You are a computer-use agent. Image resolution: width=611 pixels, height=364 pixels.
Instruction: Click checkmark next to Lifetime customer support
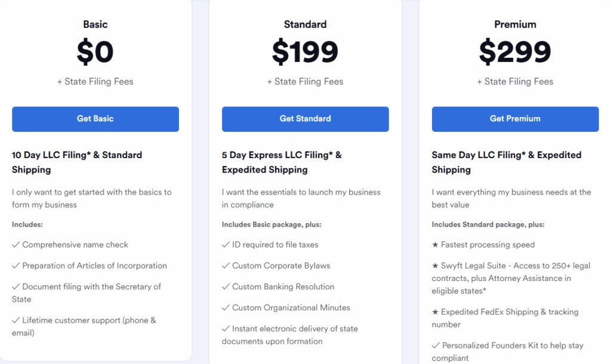(16, 320)
